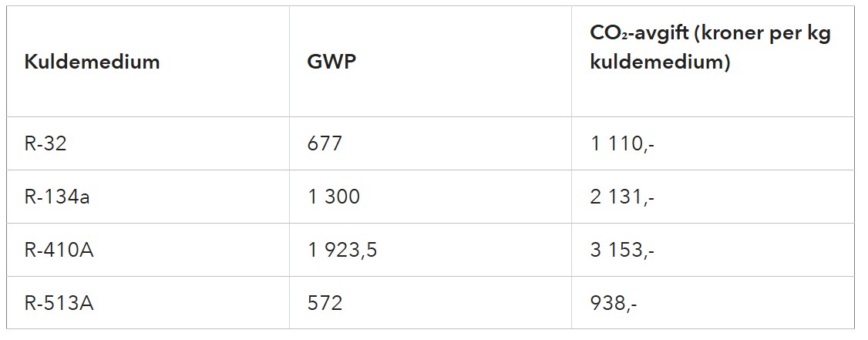
Task: Select the 3 153,- tax amount
Action: [623, 250]
